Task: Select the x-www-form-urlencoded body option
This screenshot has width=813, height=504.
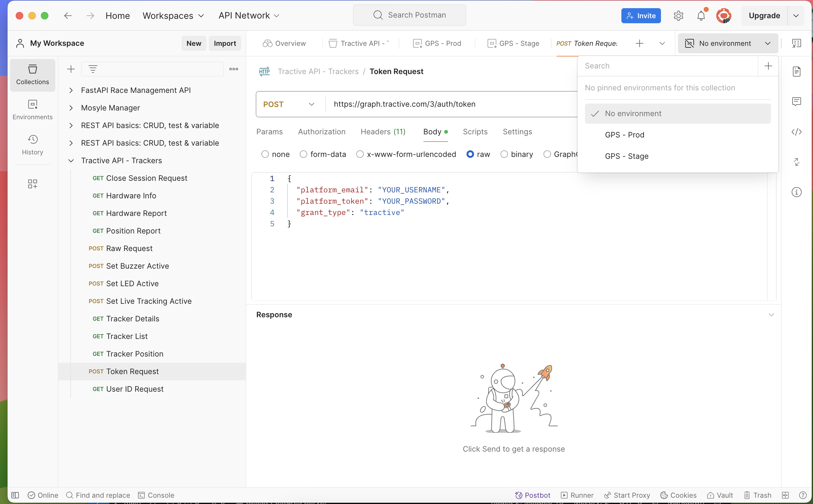Action: click(x=360, y=154)
